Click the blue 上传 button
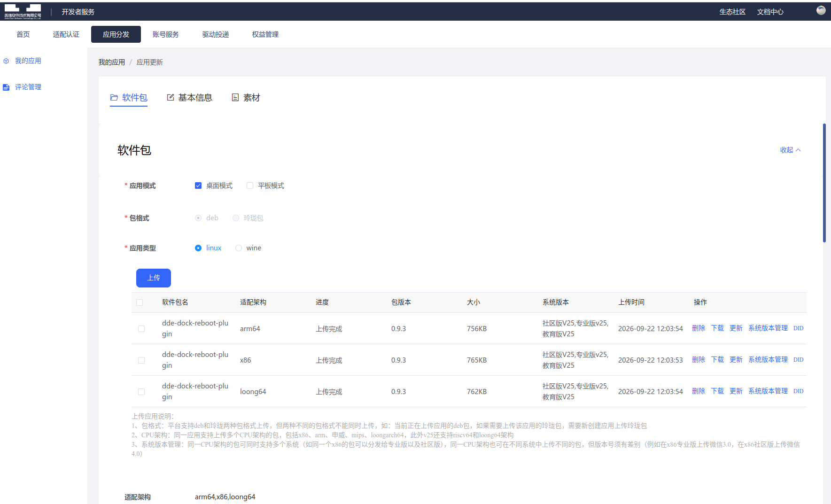The width and height of the screenshot is (831, 504). click(154, 278)
